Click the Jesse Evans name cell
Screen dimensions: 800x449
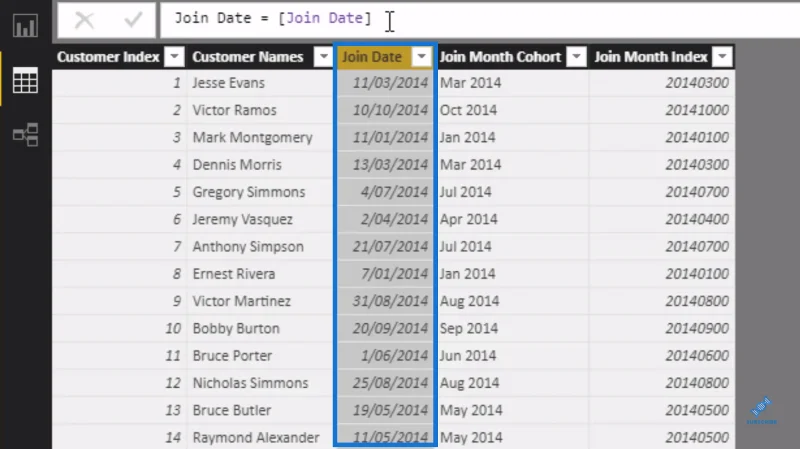click(260, 83)
